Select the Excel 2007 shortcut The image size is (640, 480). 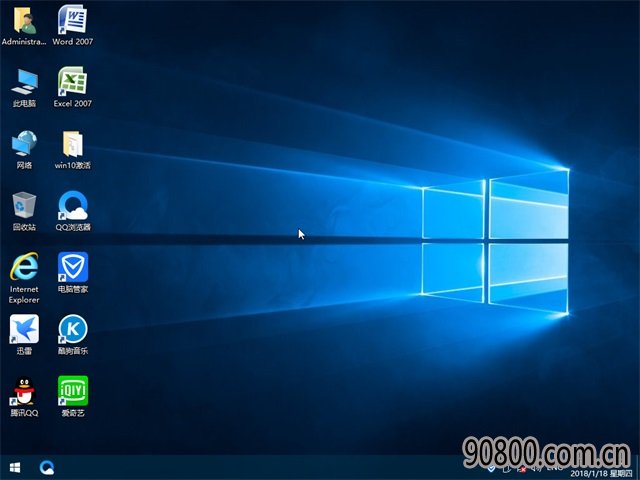pos(73,87)
